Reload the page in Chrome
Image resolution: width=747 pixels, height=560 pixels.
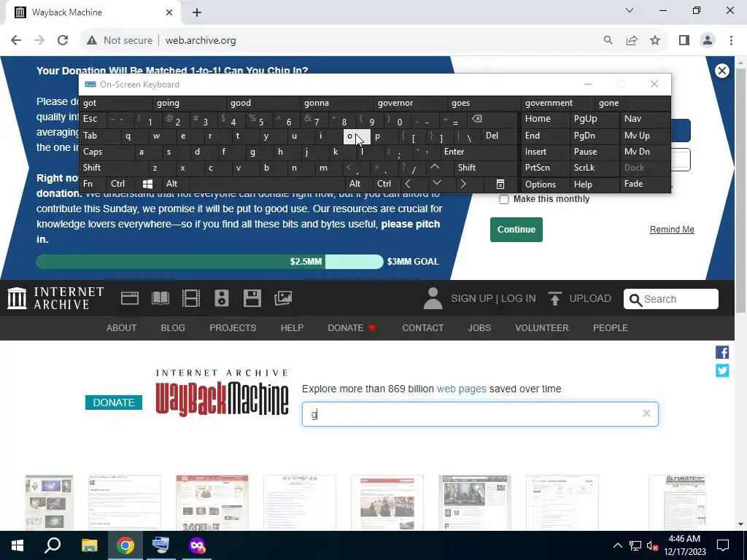pyautogui.click(x=63, y=41)
